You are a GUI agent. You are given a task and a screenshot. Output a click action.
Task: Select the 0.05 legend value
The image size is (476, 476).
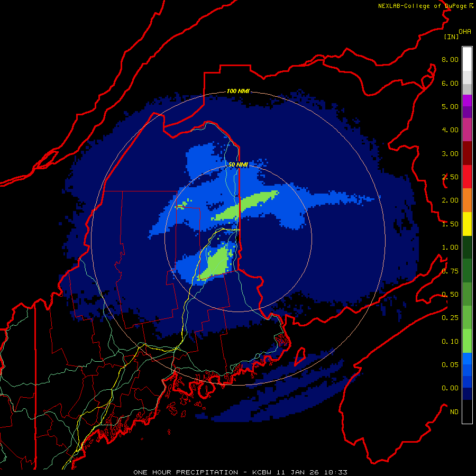450,365
